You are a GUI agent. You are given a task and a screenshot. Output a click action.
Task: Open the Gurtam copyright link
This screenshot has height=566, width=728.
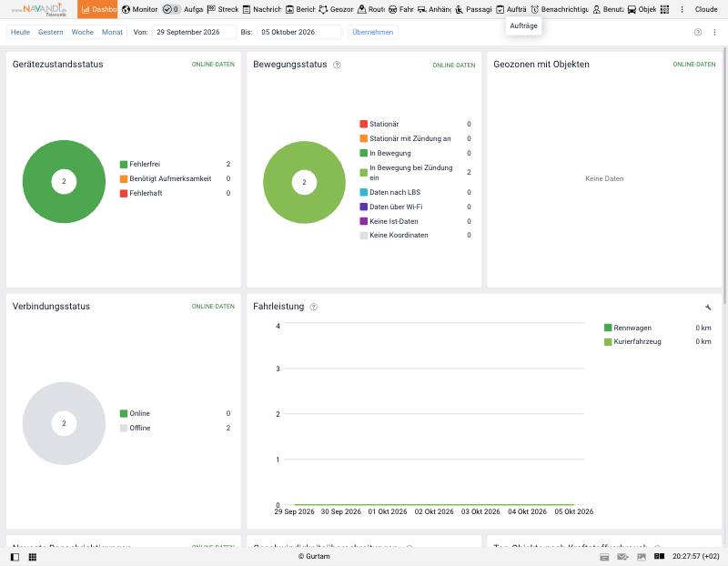(x=314, y=556)
